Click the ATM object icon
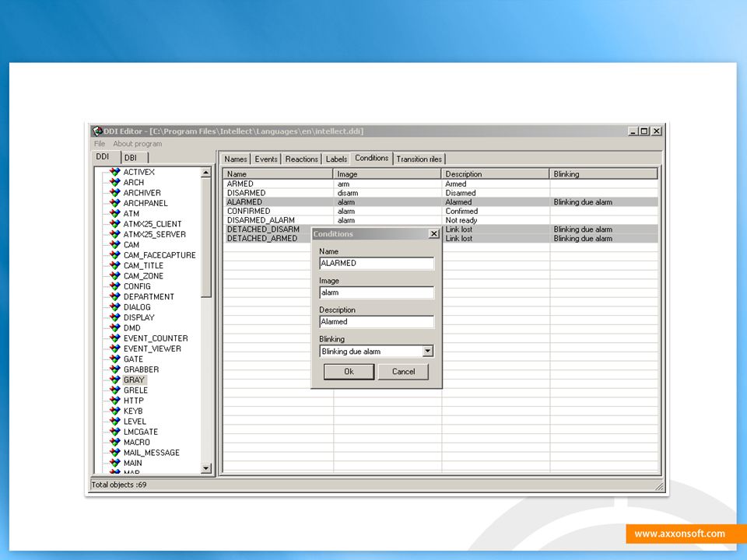The image size is (747, 560). pos(115,214)
